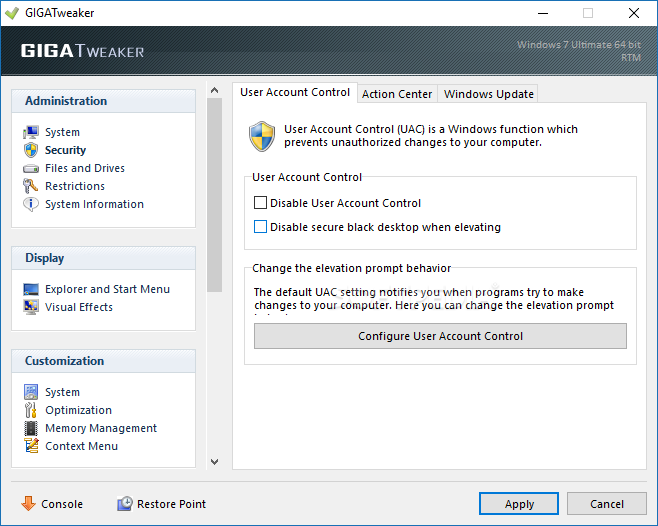658x526 pixels.
Task: Minimize the GIGATweaker window
Action: pyautogui.click(x=543, y=13)
